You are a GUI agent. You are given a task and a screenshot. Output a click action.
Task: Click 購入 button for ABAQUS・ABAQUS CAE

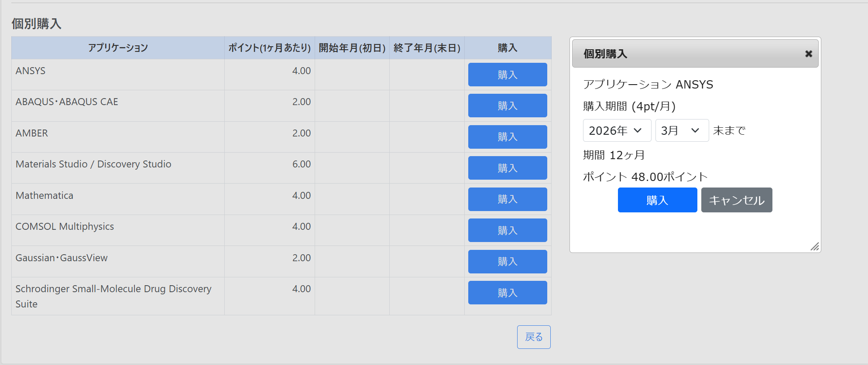pyautogui.click(x=507, y=106)
